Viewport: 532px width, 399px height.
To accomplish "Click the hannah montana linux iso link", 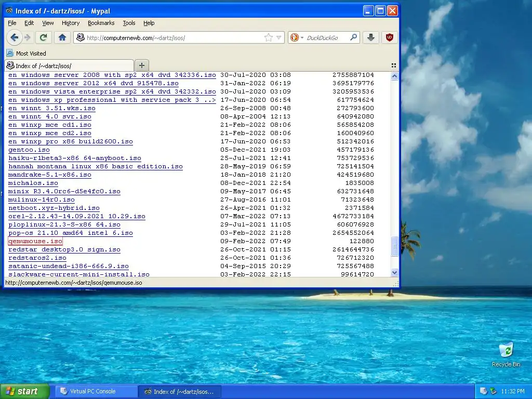I will 96,166.
